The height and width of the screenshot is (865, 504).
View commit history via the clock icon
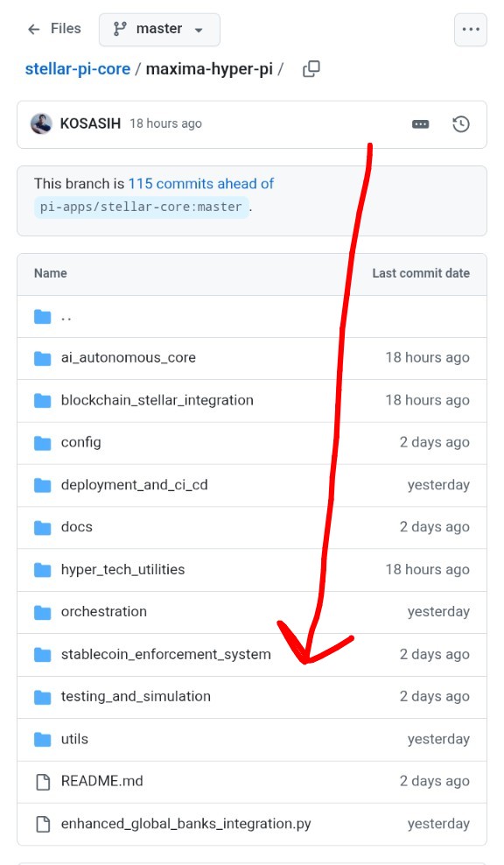[461, 124]
